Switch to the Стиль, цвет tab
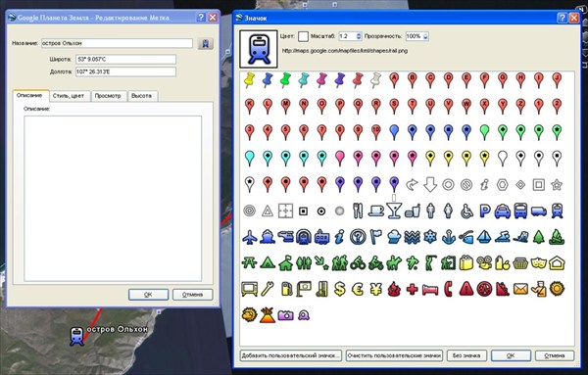This screenshot has height=375, width=588. 69,96
